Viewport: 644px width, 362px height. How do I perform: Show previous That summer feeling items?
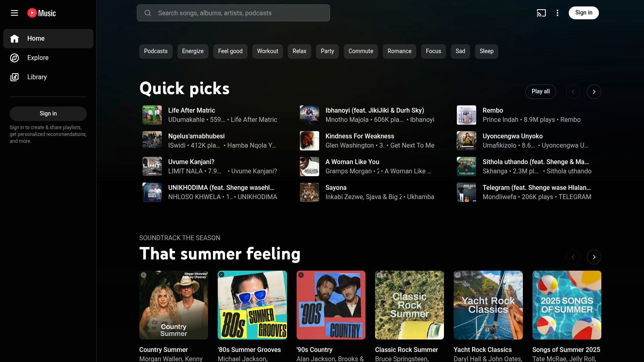pyautogui.click(x=573, y=257)
